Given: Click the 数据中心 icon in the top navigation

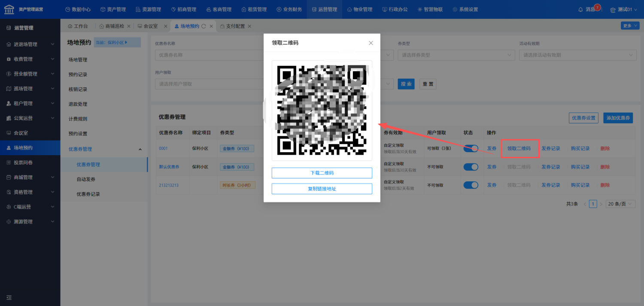Looking at the screenshot, I should point(68,9).
